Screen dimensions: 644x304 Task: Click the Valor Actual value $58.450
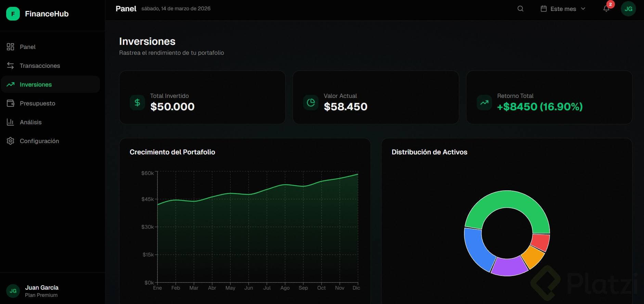346,106
